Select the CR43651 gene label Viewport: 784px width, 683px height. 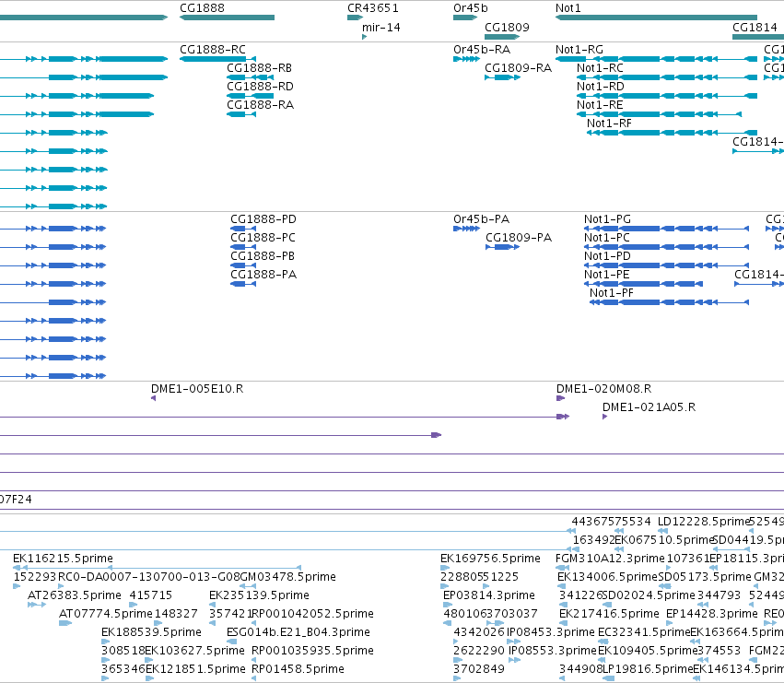coord(373,8)
